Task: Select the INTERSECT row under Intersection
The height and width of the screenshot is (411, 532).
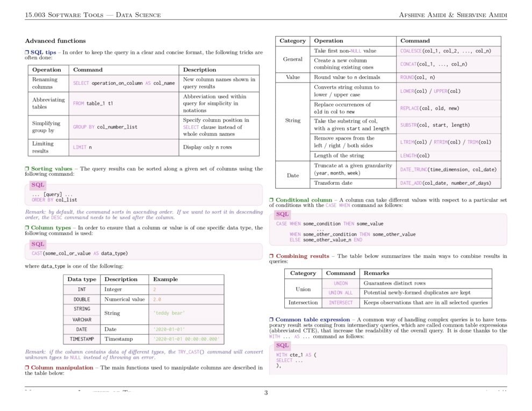Action: [x=341, y=302]
